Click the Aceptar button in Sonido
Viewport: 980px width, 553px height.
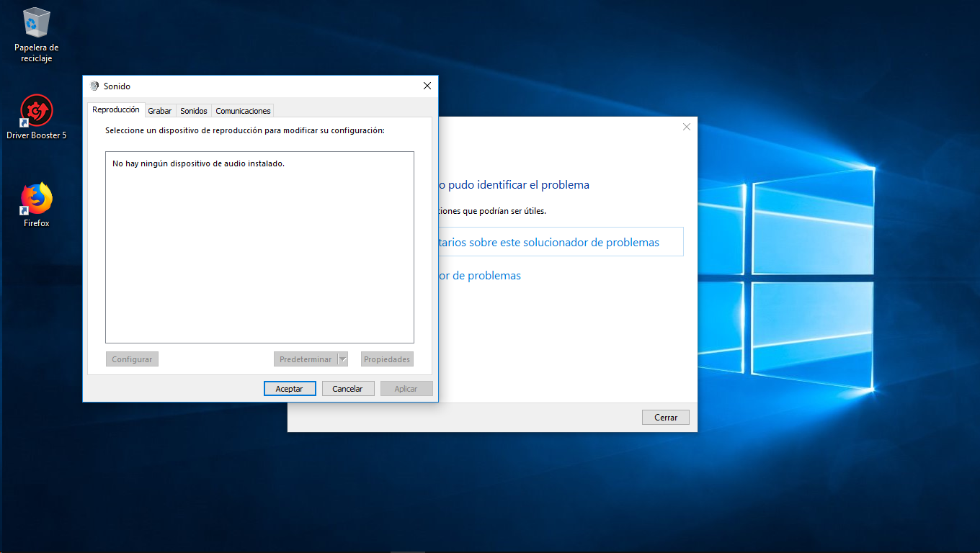pos(290,389)
